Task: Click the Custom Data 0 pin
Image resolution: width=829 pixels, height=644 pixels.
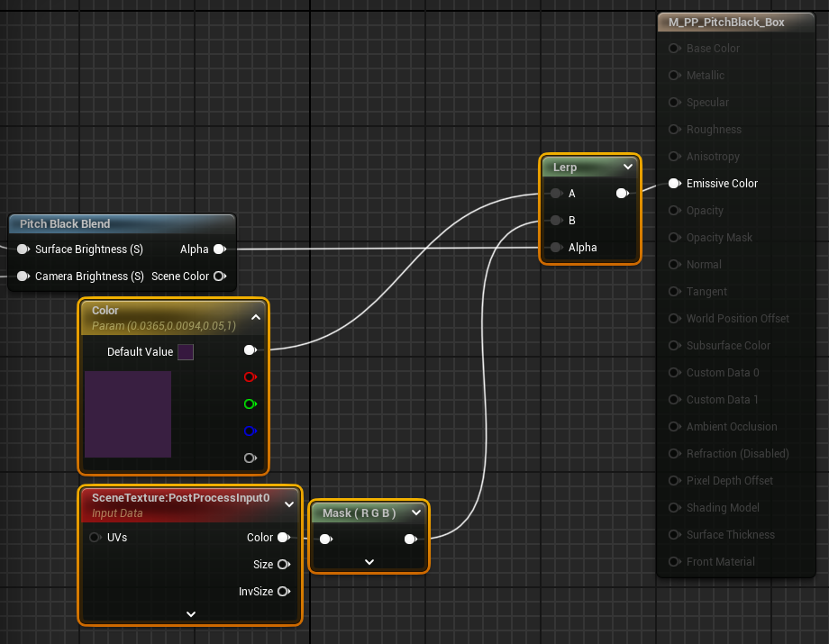Action: pyautogui.click(x=674, y=373)
